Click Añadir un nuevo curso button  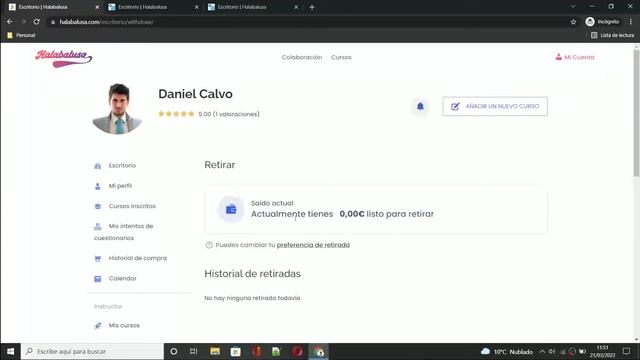(495, 106)
